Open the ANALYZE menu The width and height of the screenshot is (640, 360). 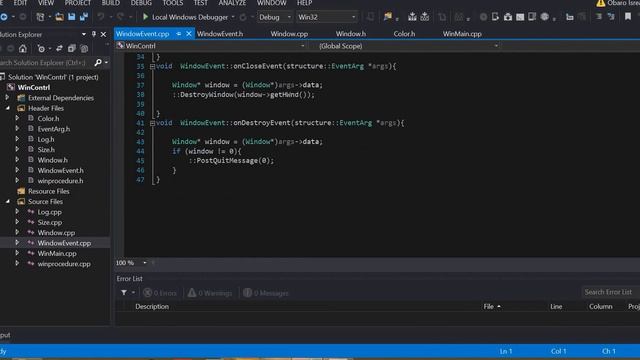(232, 3)
